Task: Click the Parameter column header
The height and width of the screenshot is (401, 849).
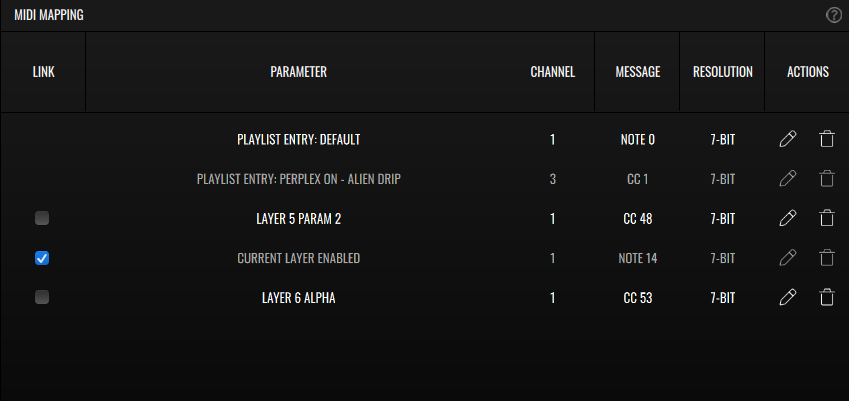Action: [298, 72]
